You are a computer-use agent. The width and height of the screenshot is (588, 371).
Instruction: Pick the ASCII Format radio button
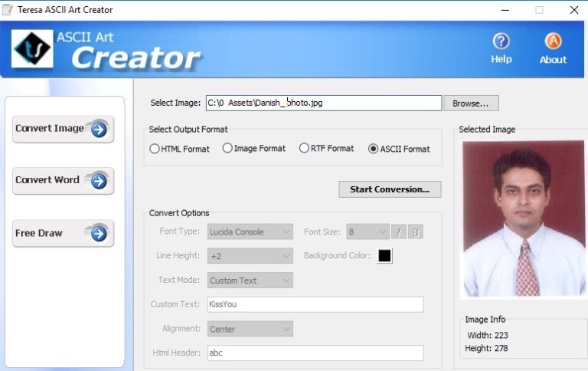click(374, 149)
